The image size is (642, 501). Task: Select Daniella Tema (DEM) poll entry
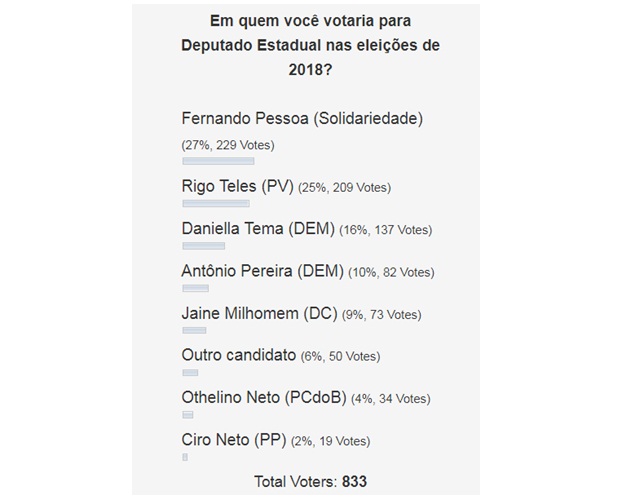258,228
